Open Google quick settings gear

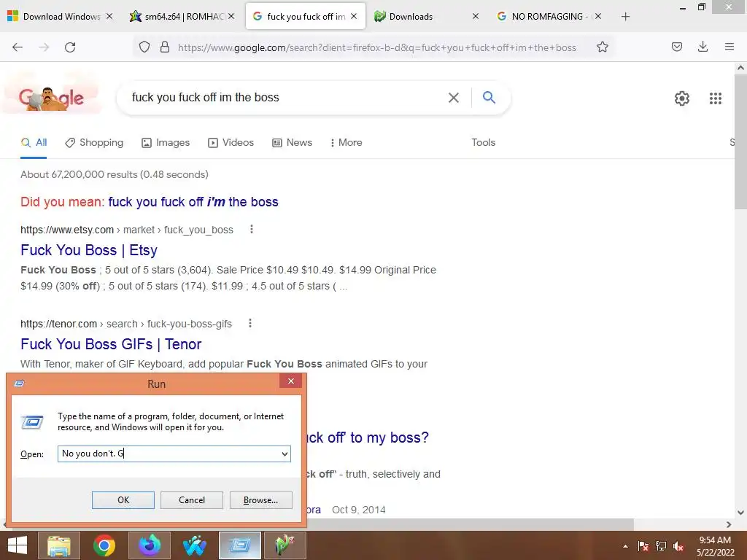tap(682, 98)
